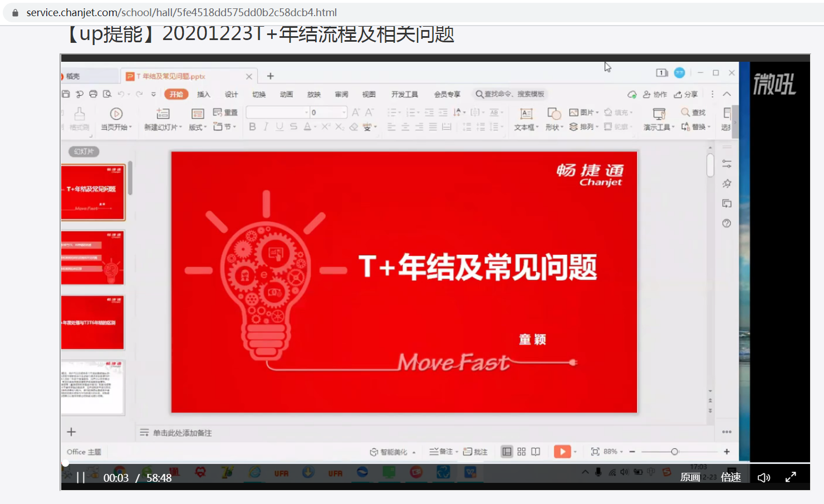Enter fullscreen mode for the video
This screenshot has width=824, height=504.
point(791,477)
